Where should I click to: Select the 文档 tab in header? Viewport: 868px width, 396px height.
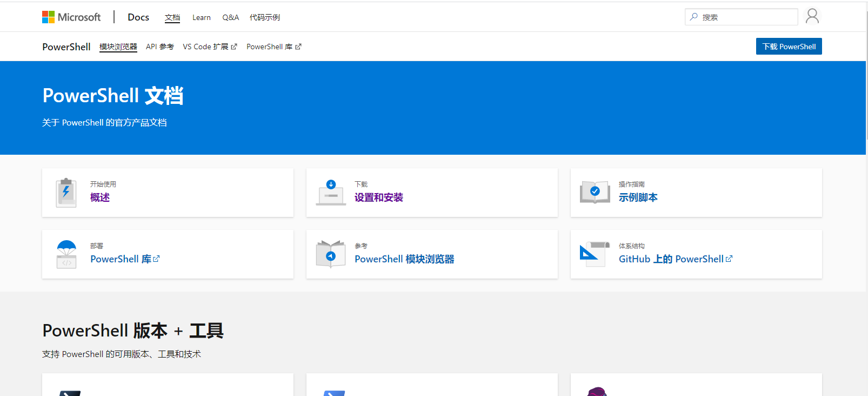pos(172,17)
